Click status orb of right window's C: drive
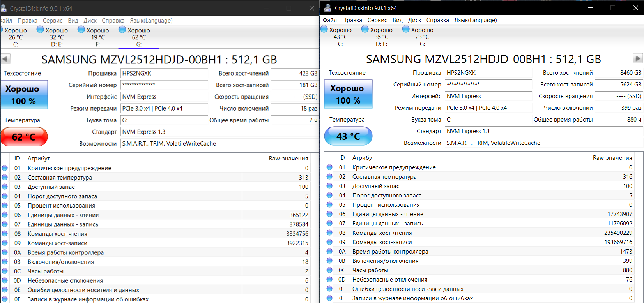Viewport: 644px width, 303px height. click(324, 29)
